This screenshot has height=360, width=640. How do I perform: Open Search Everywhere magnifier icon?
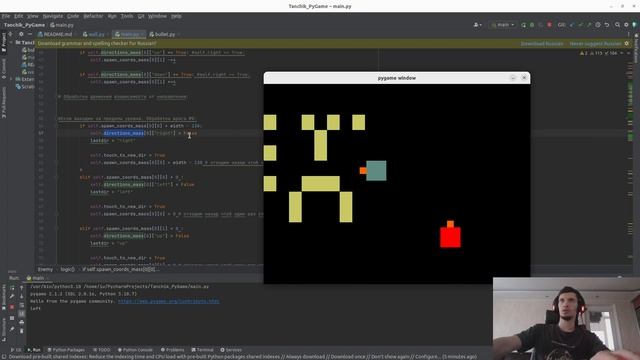point(618,25)
